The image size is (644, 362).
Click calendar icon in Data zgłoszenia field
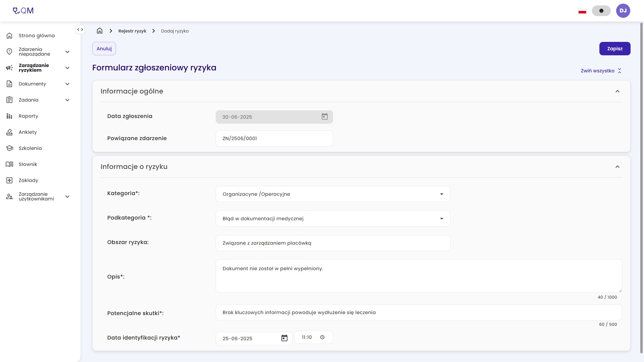pos(325,116)
